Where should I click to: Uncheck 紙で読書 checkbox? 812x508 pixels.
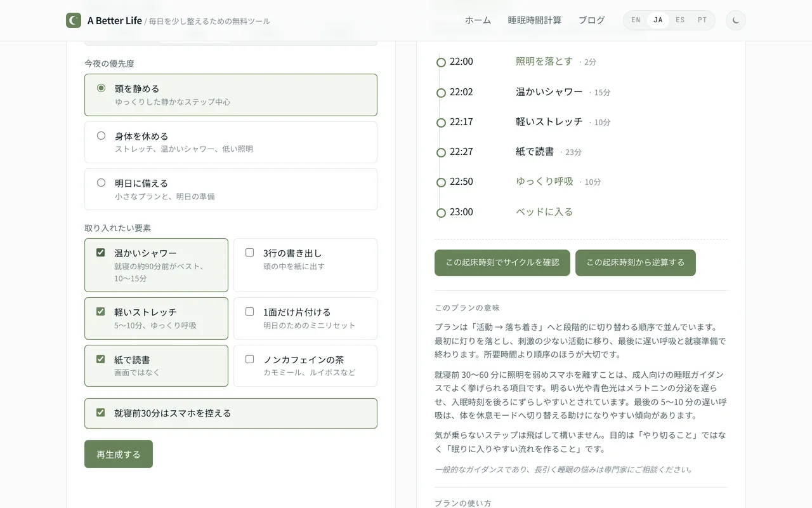100,359
